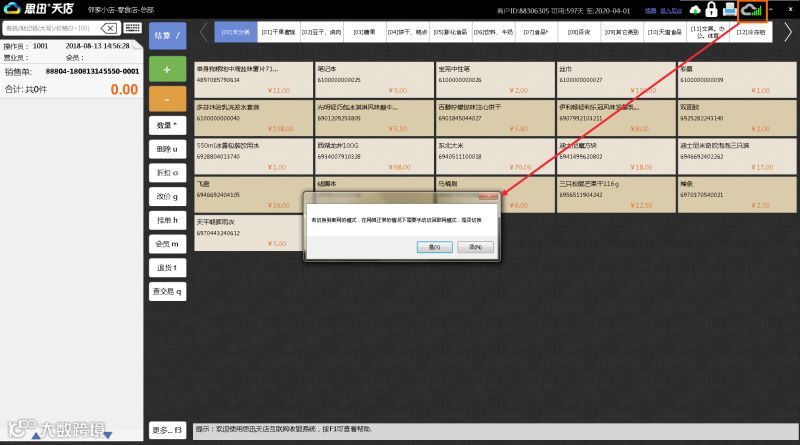Select the 三只松鼠芒果干116g product tile
Screen dimensions: 800x445
pos(616,194)
